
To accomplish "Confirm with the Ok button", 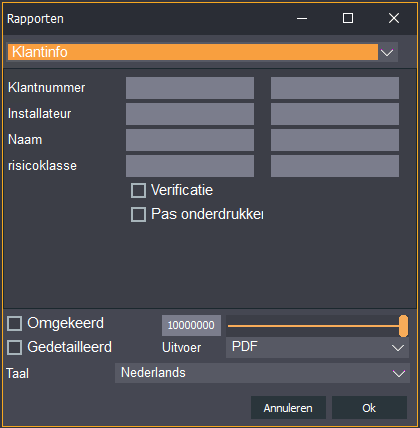I will click(369, 408).
